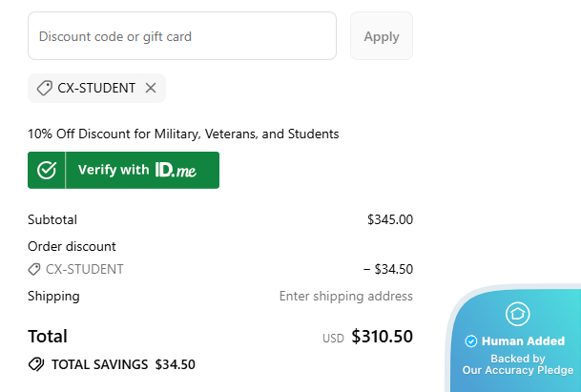
Task: Open the Our Accuracy Pledge link
Action: click(x=517, y=370)
